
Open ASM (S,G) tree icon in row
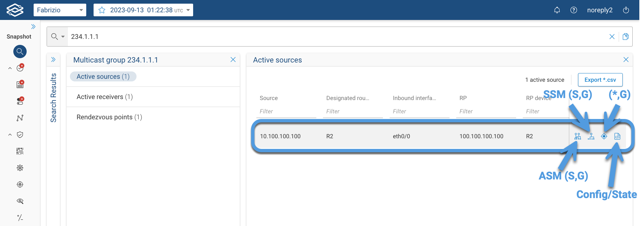578,136
